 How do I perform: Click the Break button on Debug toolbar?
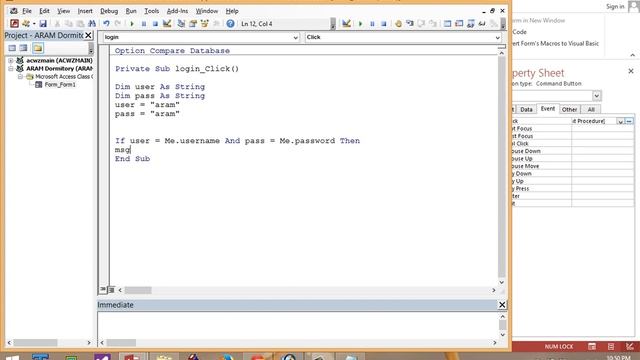point(372,24)
